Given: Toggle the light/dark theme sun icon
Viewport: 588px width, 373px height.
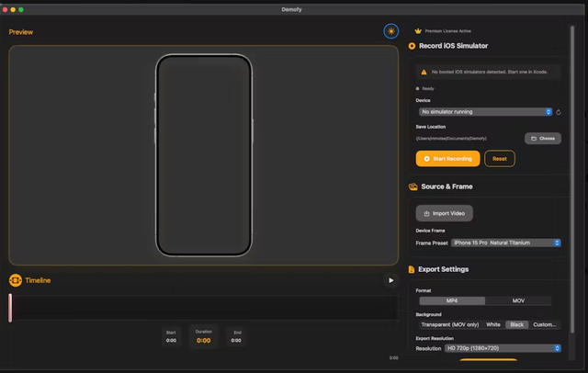Looking at the screenshot, I should (x=391, y=31).
